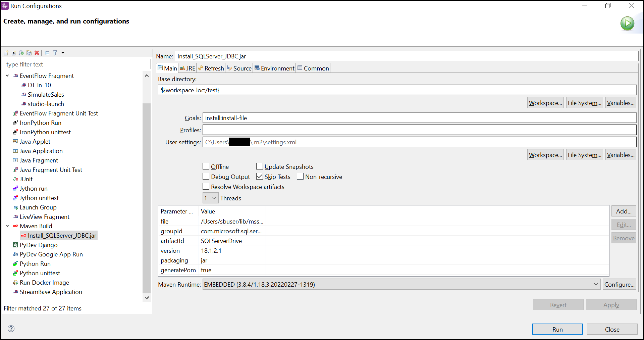Open the toolbar view menu arrow
Screen dimensions: 644x340
click(x=63, y=53)
